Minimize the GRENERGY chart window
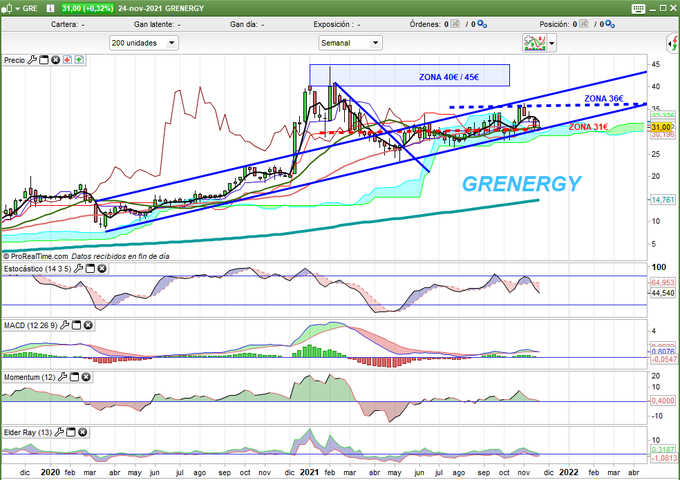 (x=653, y=9)
